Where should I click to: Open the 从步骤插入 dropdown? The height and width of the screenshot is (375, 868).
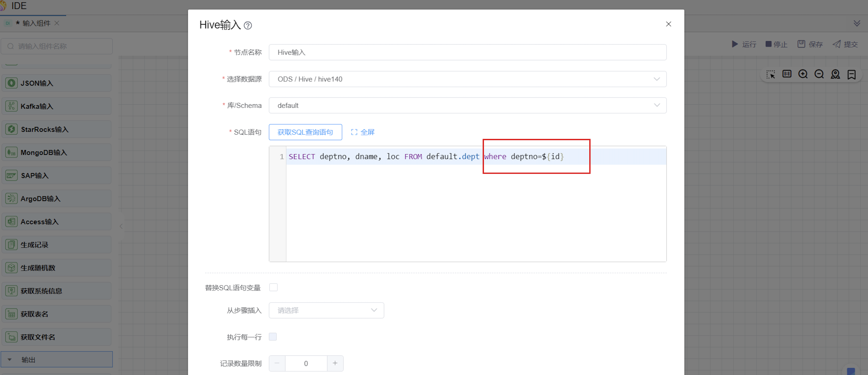326,310
